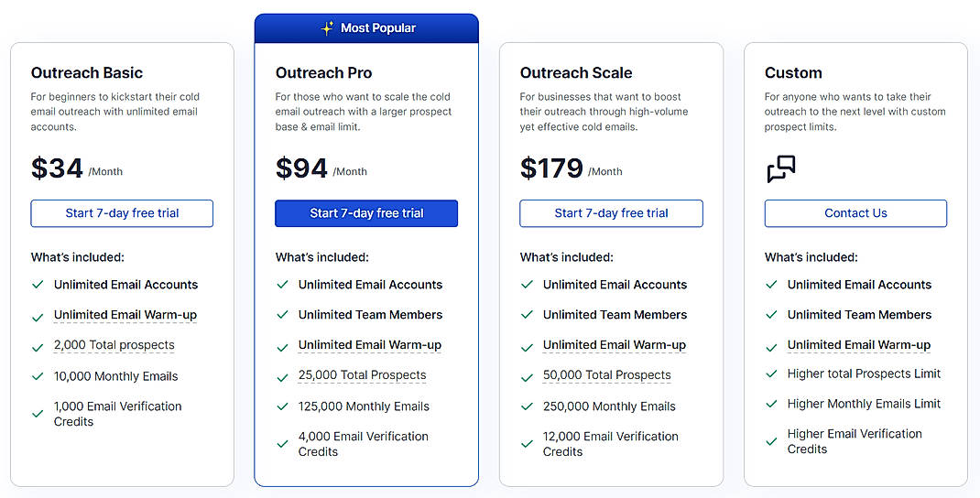Click underlined 25,000 Total Prospects text
This screenshot has width=980, height=498.
coord(362,375)
